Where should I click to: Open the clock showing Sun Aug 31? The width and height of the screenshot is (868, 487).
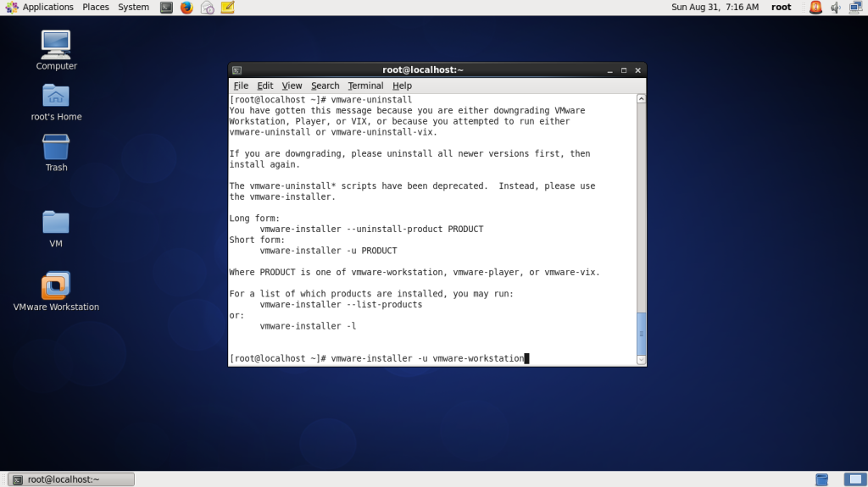click(x=715, y=7)
